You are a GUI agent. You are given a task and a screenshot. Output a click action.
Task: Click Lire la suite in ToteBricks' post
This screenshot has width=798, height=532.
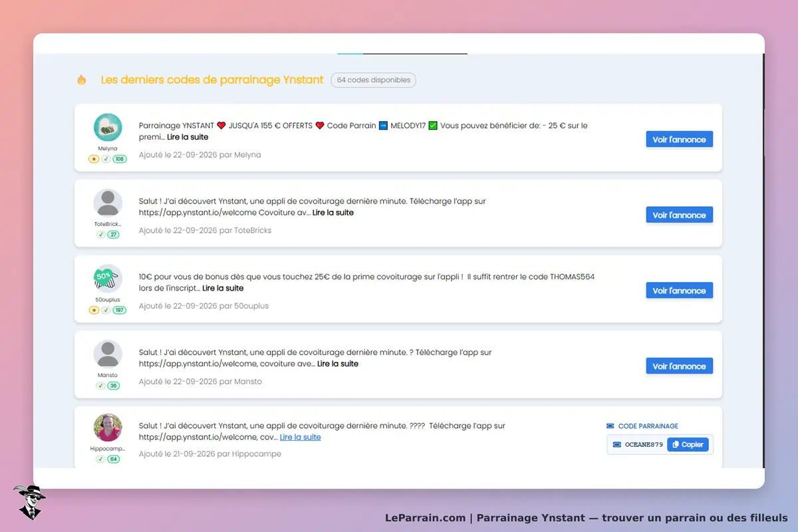[333, 213]
